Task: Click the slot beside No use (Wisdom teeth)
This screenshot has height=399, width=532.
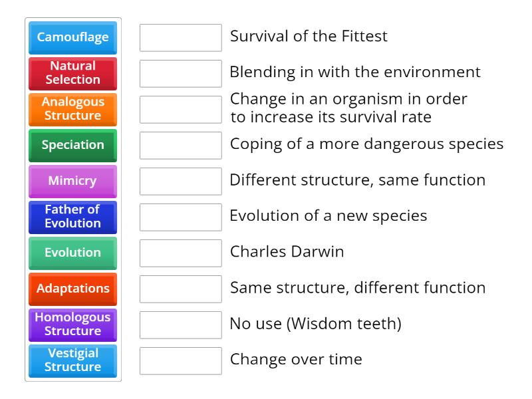Action: pyautogui.click(x=180, y=325)
